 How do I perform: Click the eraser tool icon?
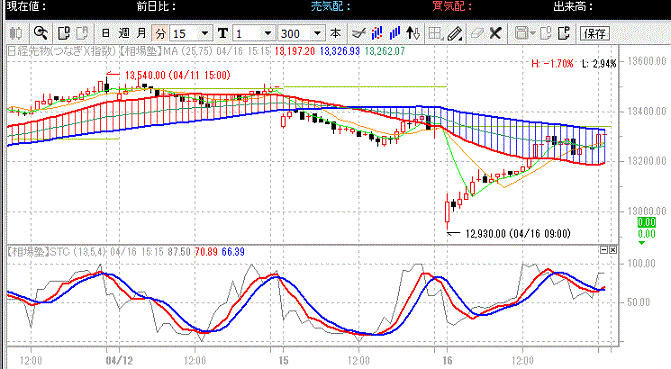[x=476, y=33]
